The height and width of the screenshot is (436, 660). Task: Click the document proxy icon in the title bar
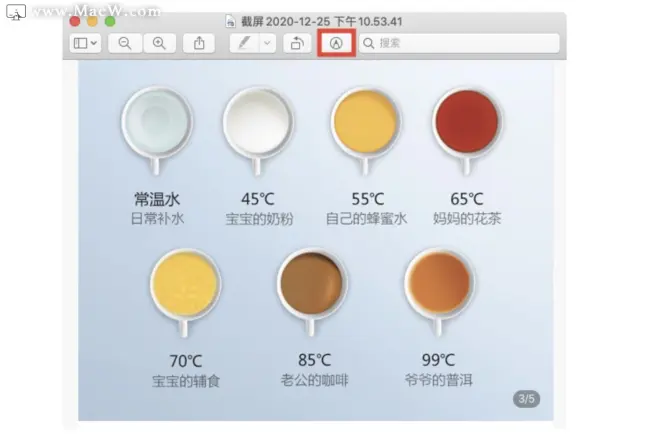coord(230,21)
